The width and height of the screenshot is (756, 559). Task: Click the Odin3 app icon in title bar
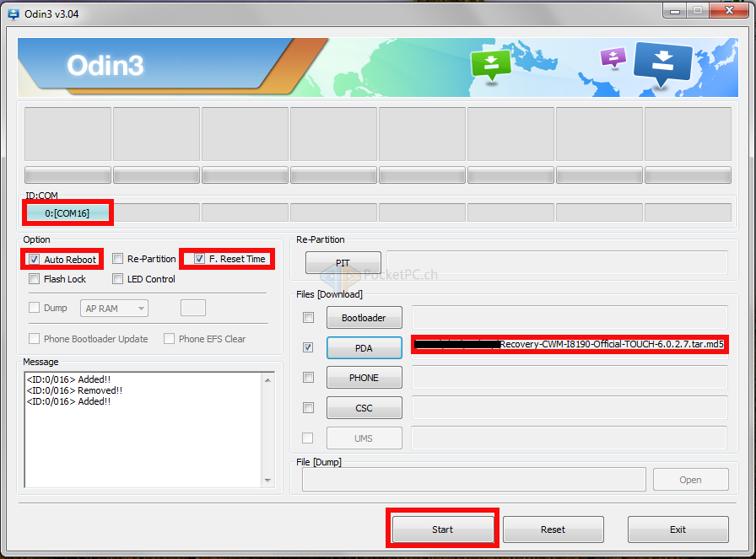pos(13,14)
